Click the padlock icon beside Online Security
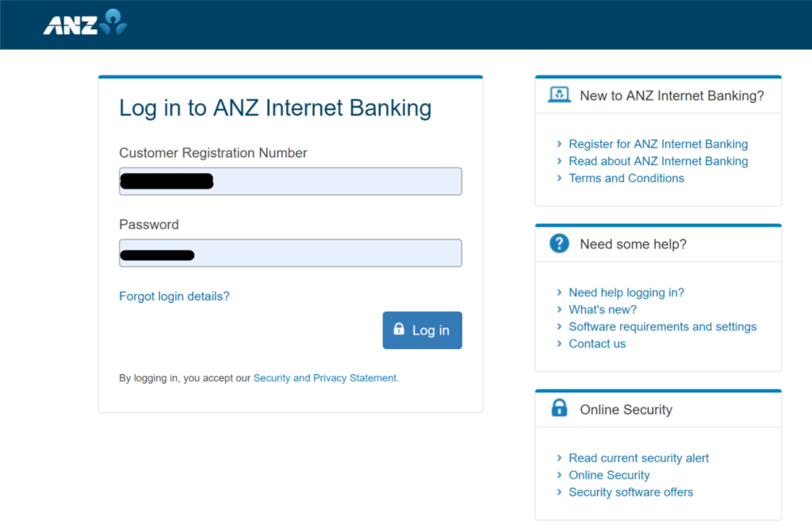 coord(559,408)
